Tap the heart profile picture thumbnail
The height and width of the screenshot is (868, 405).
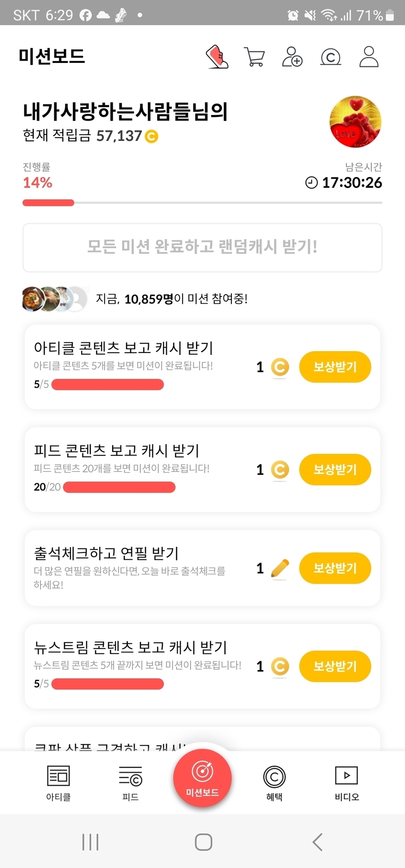[x=355, y=122]
